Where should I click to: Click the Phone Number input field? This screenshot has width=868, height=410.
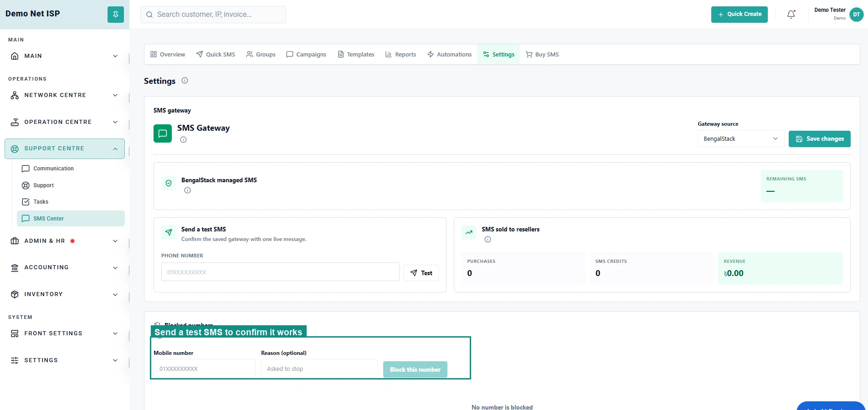click(280, 272)
